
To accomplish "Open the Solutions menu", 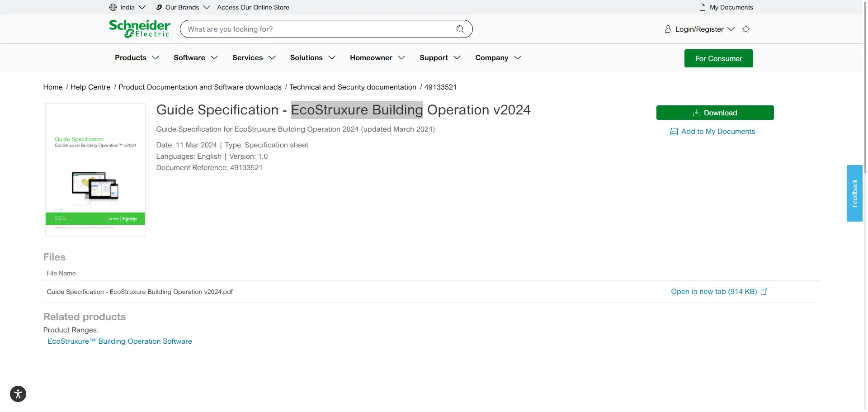I will [x=313, y=58].
